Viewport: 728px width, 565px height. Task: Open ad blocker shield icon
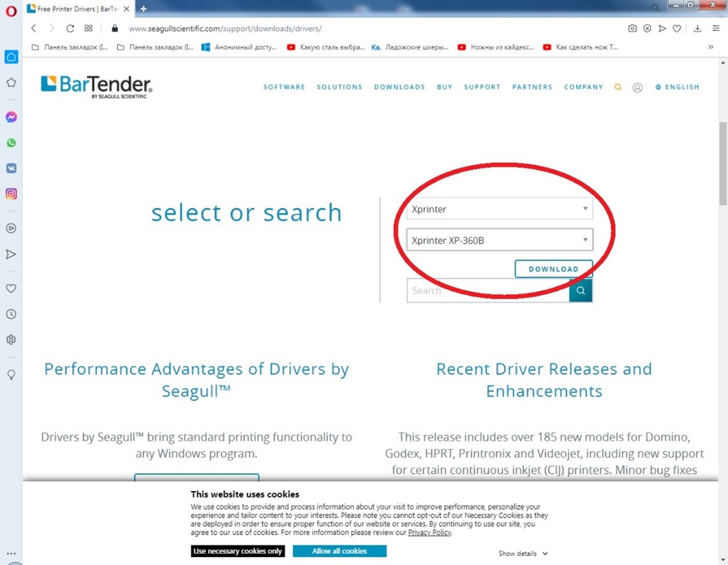click(647, 28)
